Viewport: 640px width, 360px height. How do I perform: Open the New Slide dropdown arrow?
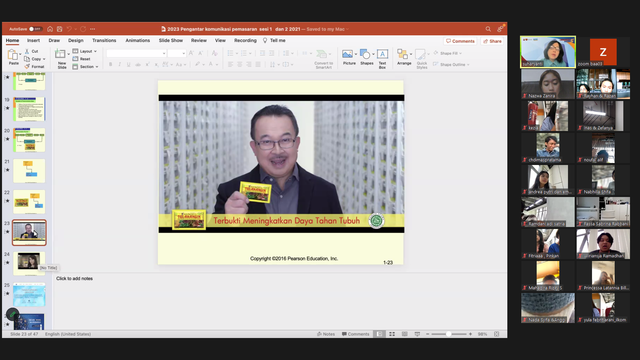68,54
